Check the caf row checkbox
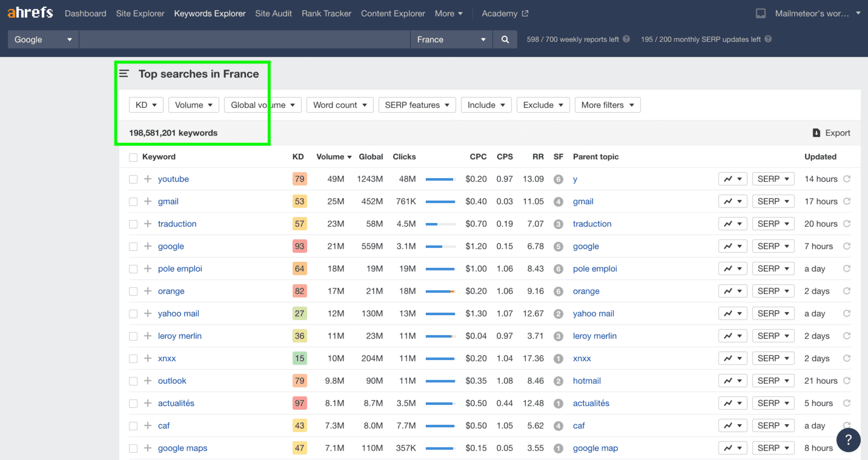The image size is (868, 460). (133, 426)
